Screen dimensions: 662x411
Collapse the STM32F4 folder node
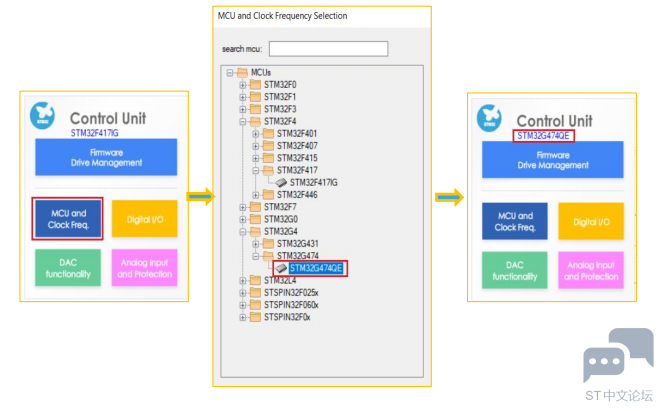(x=243, y=122)
